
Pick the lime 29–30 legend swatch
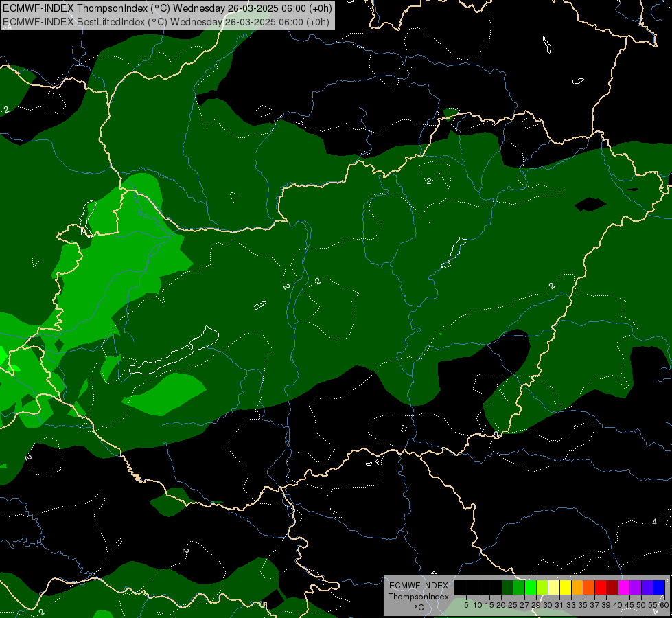click(542, 587)
